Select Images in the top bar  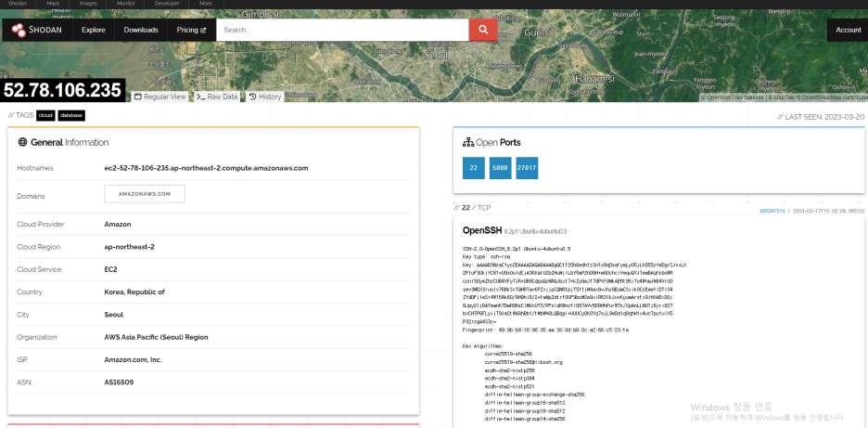click(x=87, y=4)
